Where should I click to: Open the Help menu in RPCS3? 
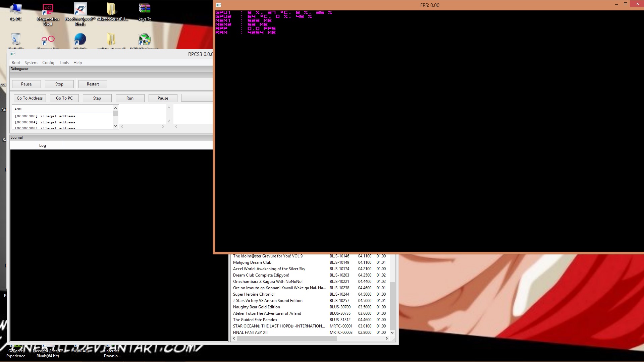click(77, 63)
